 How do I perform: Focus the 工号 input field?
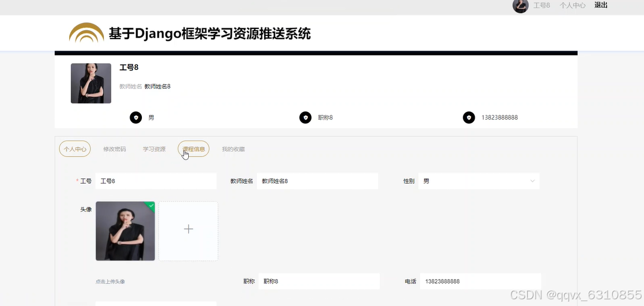point(156,181)
